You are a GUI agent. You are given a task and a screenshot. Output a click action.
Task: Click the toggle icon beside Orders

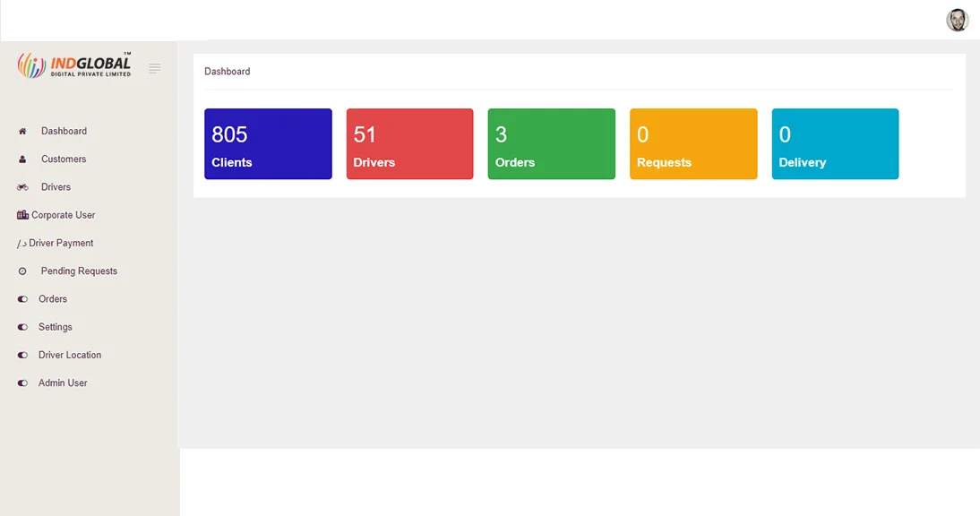(x=22, y=299)
